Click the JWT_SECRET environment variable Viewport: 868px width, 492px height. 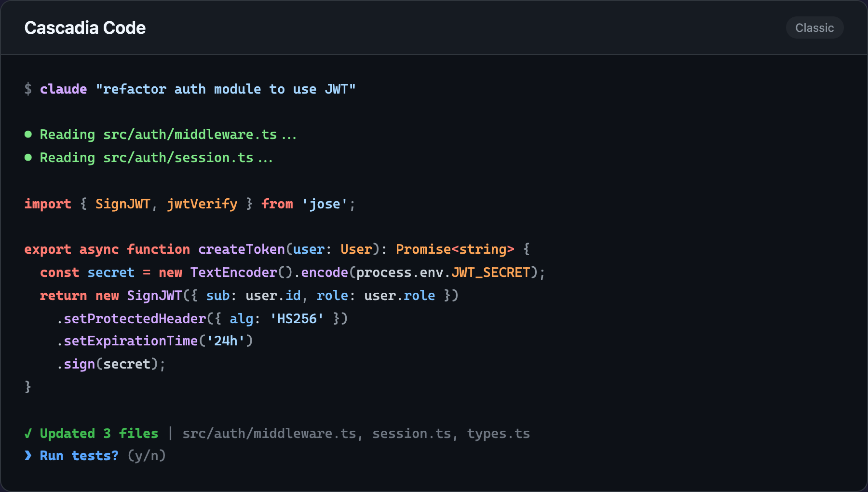pyautogui.click(x=491, y=273)
